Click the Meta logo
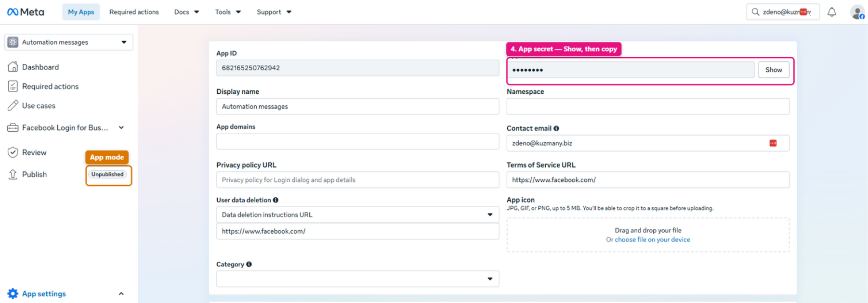 pyautogui.click(x=26, y=12)
